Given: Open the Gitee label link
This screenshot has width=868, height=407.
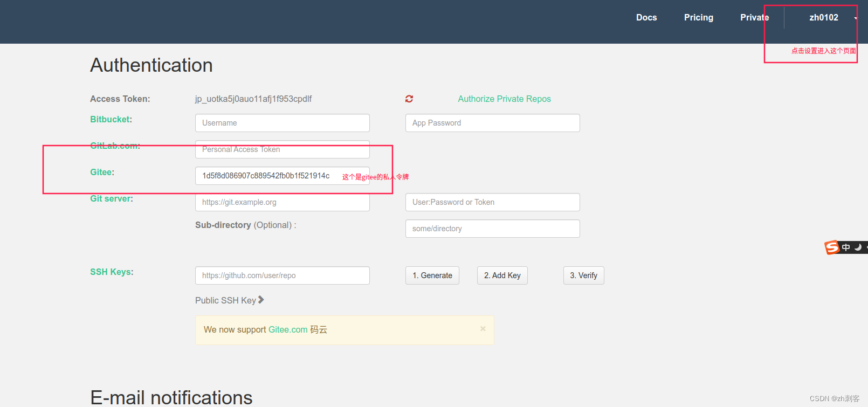Looking at the screenshot, I should (x=102, y=172).
